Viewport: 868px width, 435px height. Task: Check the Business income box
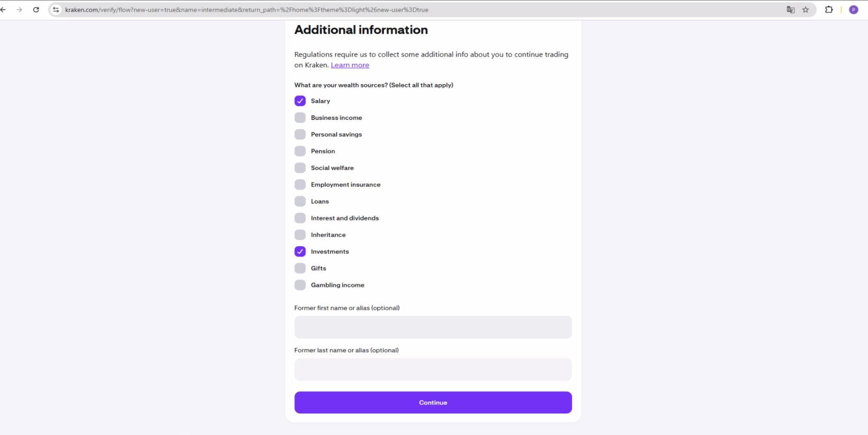tap(300, 118)
